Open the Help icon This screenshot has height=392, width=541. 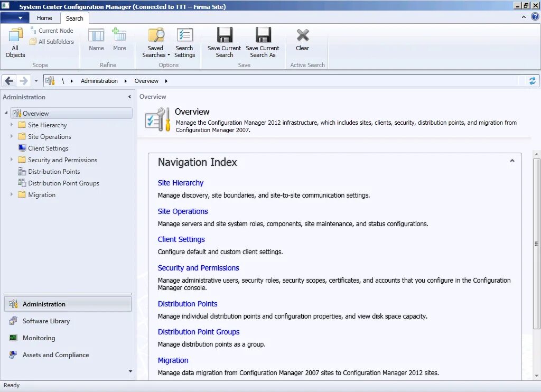pos(535,16)
